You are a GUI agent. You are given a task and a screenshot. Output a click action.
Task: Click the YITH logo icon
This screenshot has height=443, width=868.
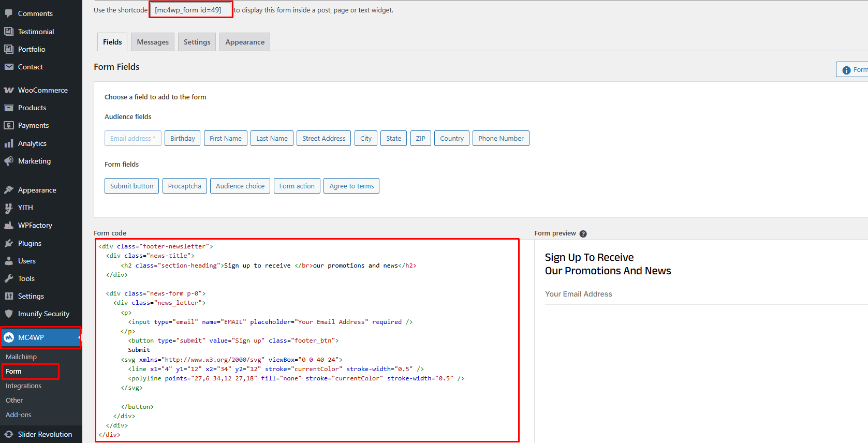[x=9, y=208]
